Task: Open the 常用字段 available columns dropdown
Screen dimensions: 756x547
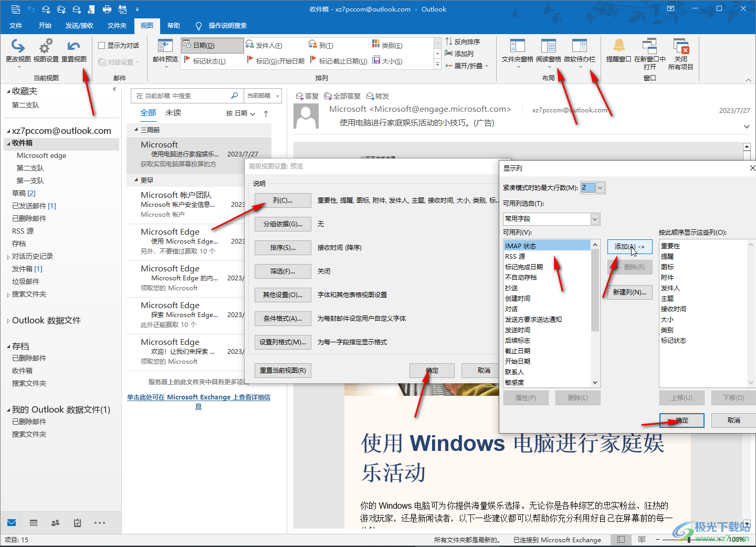Action: pyautogui.click(x=595, y=219)
